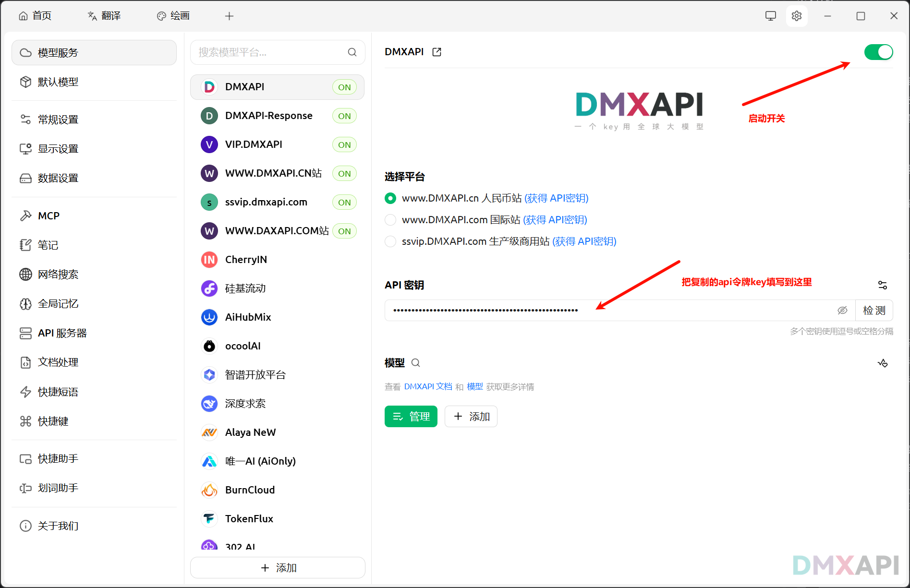Open DMXAPI external website link icon
The image size is (910, 588).
(437, 52)
